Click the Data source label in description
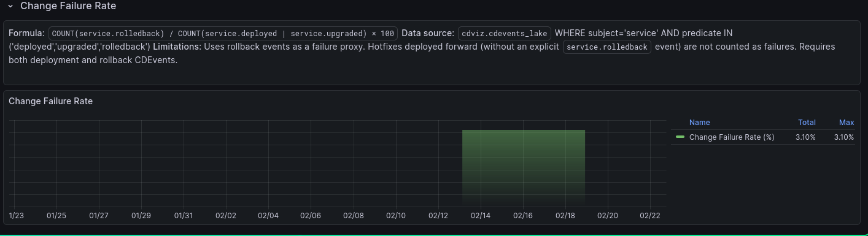868x236 pixels. click(428, 33)
